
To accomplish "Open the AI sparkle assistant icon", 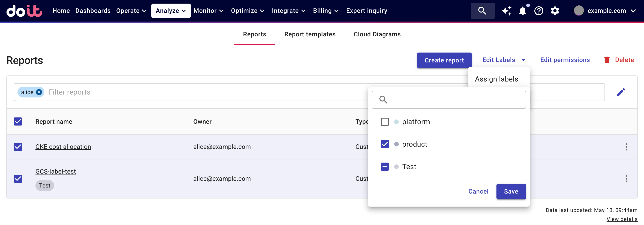I will [507, 11].
